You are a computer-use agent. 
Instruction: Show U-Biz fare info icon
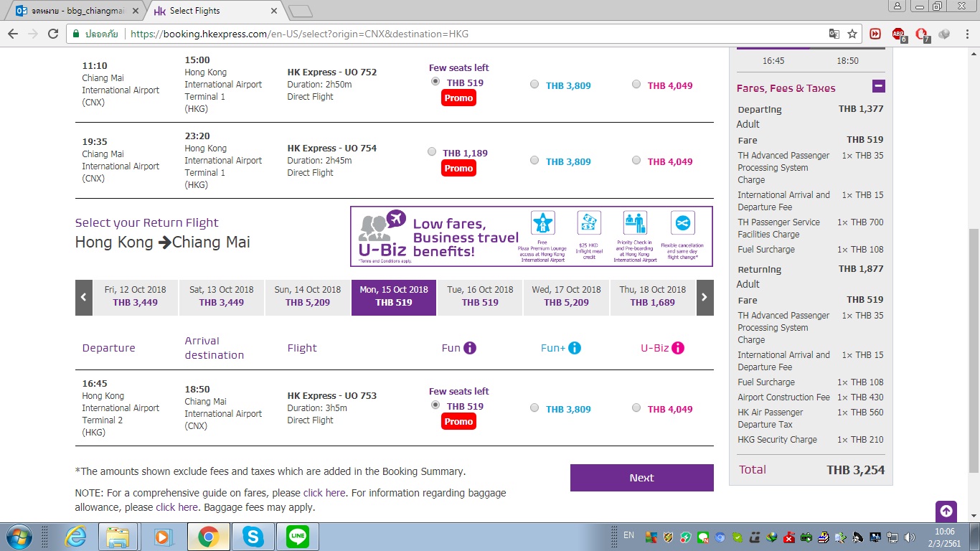(x=678, y=348)
